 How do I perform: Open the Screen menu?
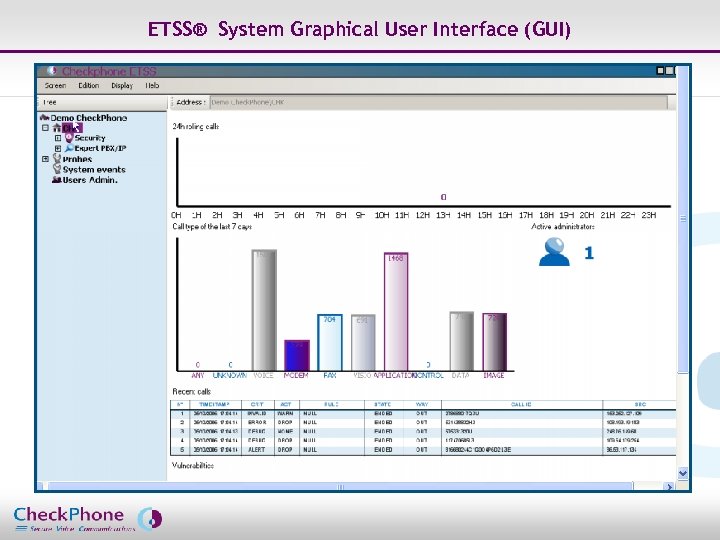[x=56, y=85]
